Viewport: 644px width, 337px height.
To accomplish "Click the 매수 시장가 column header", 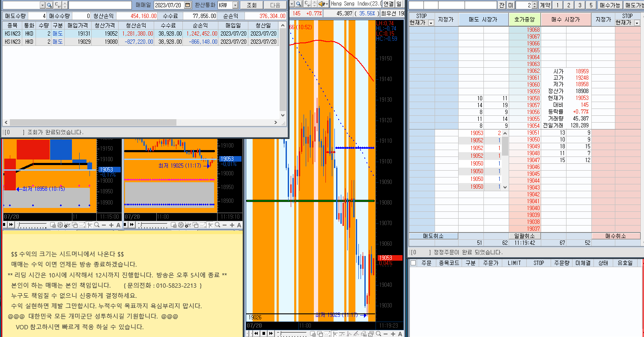I will click(566, 19).
